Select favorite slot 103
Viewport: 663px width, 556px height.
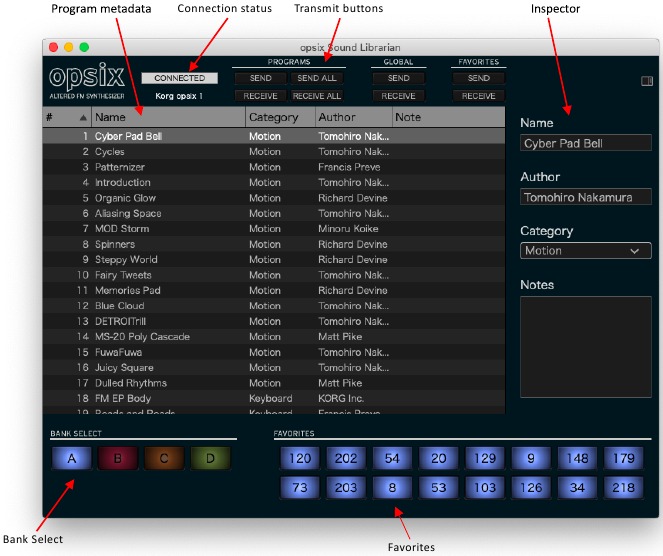tap(485, 488)
